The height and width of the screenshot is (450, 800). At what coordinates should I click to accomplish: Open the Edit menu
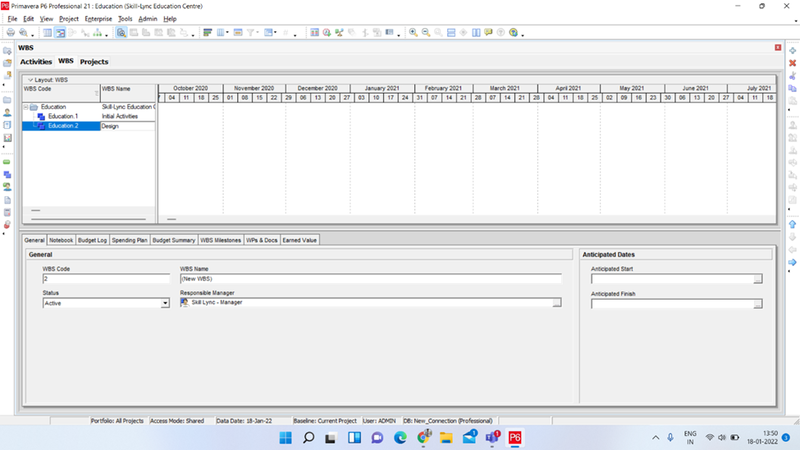(29, 19)
